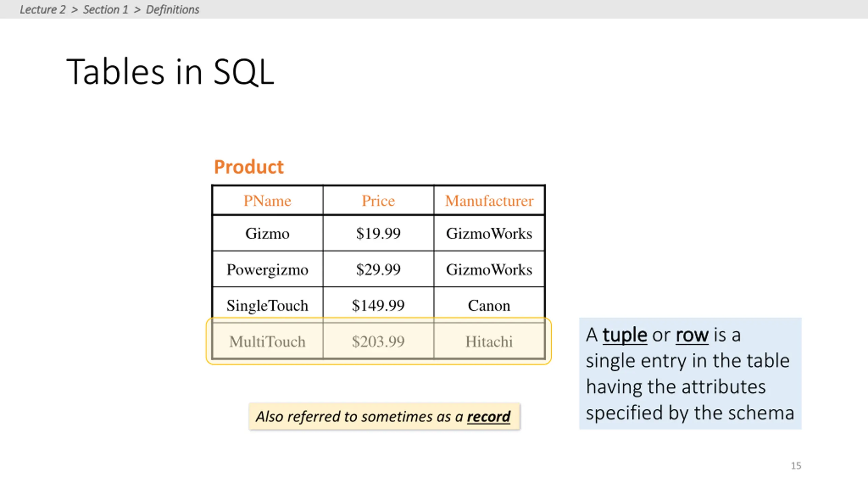Click the Price column header
Viewport: 868px width, 488px height.
[x=378, y=201]
